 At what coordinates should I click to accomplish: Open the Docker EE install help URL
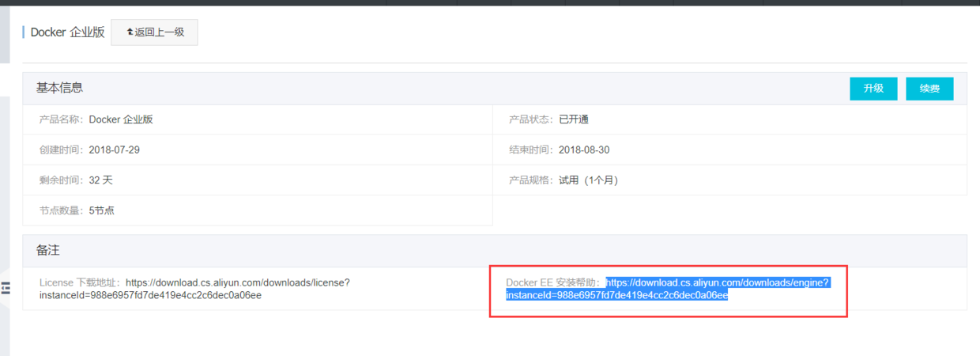tap(668, 289)
